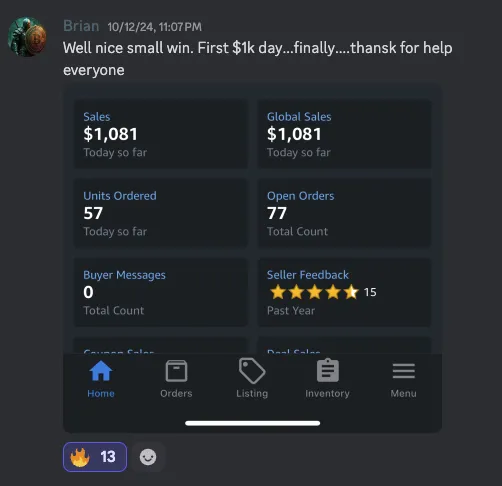Image resolution: width=502 pixels, height=486 pixels.
Task: Open the hamburger Menu icon
Action: point(404,371)
